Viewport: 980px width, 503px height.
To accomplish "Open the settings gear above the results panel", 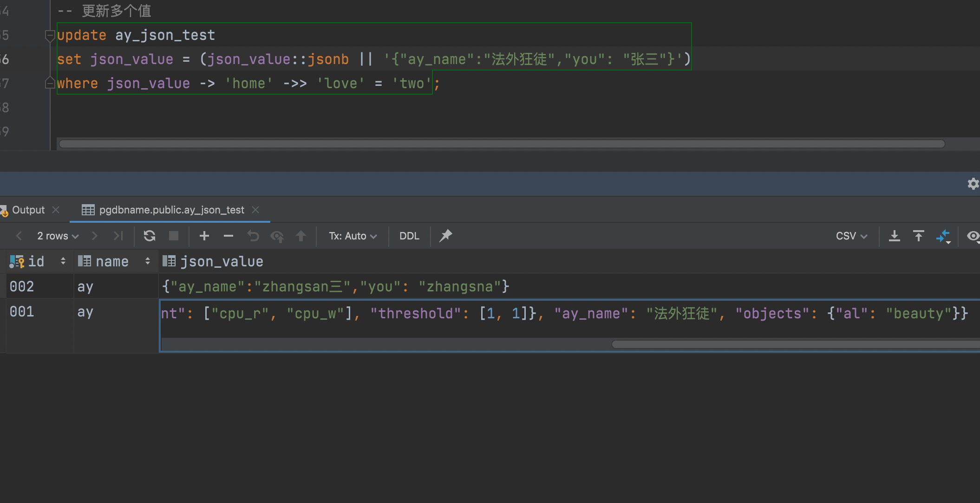I will click(973, 184).
